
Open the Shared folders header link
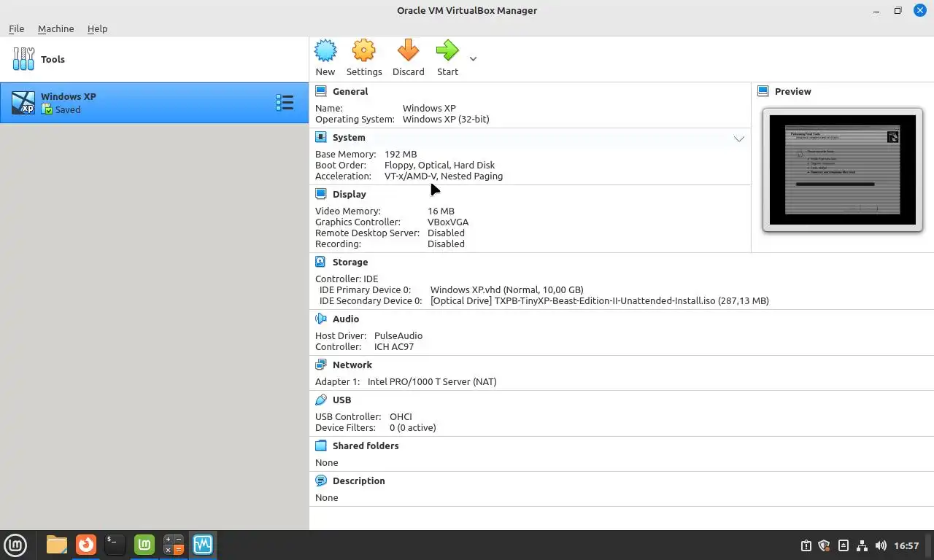[366, 446]
